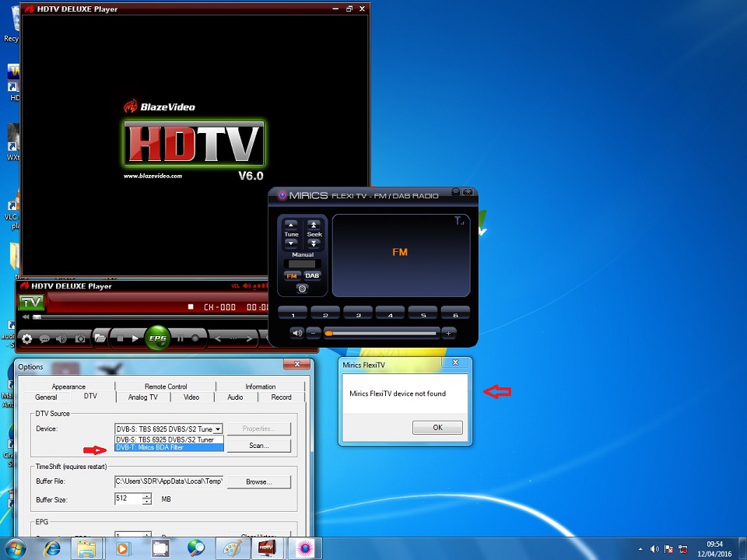Open file with the folder icon in HDTV Player
This screenshot has height=560, width=747.
point(100,338)
